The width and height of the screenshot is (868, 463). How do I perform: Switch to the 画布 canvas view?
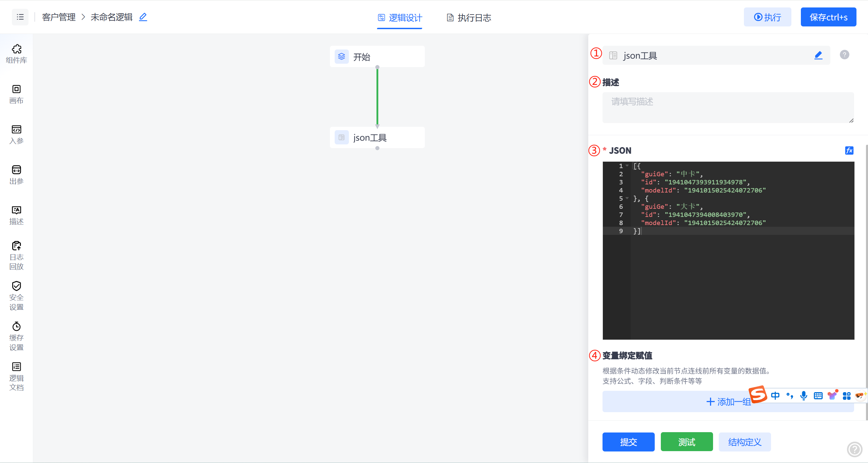coord(16,94)
